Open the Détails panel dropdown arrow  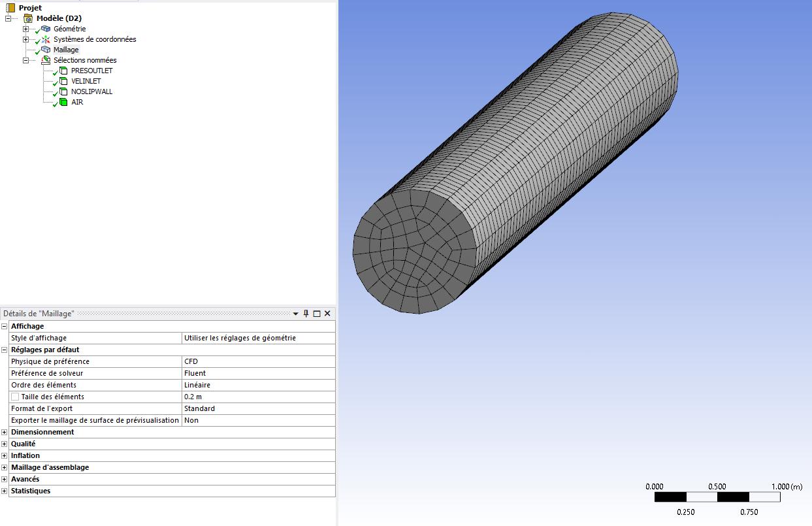pos(296,314)
